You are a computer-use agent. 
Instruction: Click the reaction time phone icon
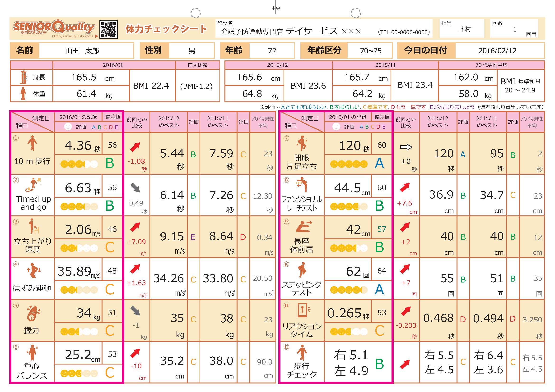click(x=304, y=310)
